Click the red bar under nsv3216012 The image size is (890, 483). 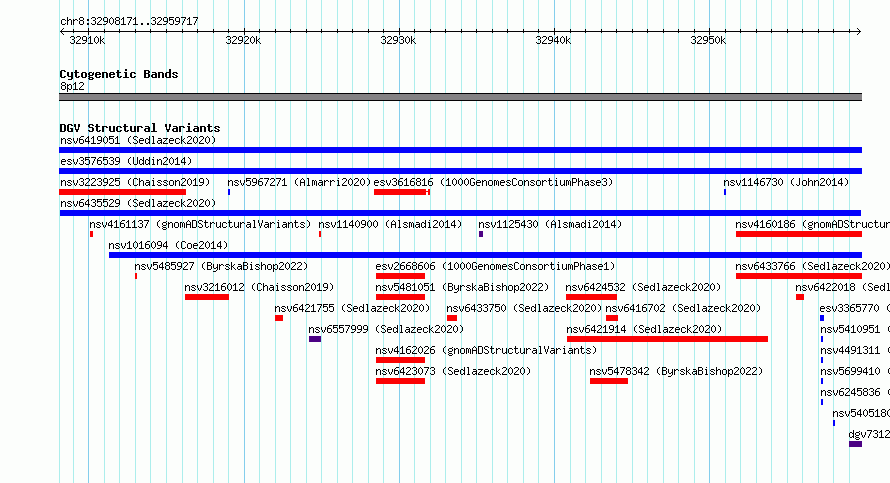207,297
